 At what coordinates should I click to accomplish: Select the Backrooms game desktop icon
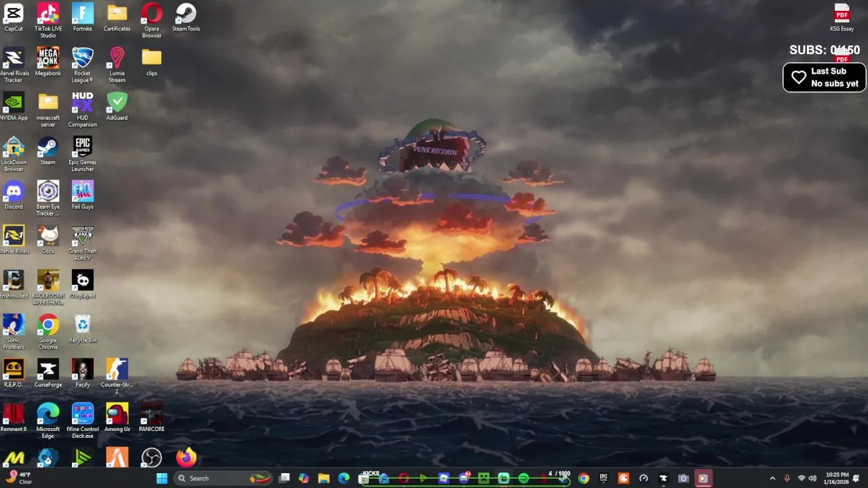pos(48,287)
